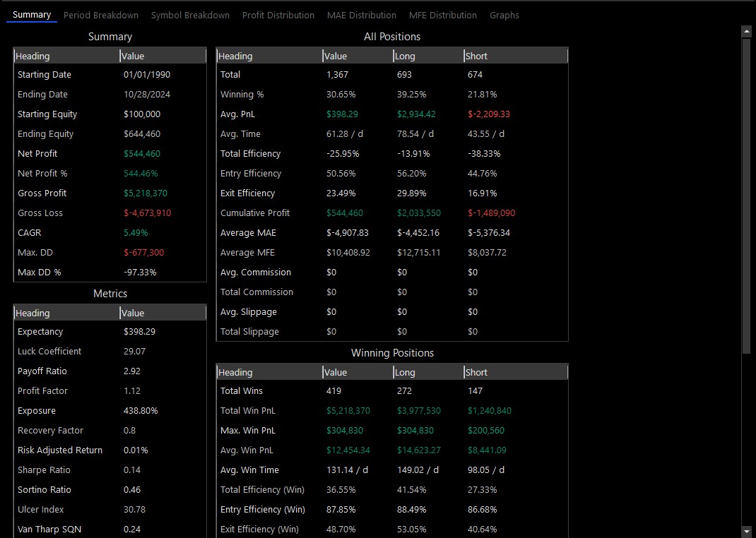This screenshot has width=756, height=538.
Task: Select the Net Profit row in Summary
Action: coord(110,153)
